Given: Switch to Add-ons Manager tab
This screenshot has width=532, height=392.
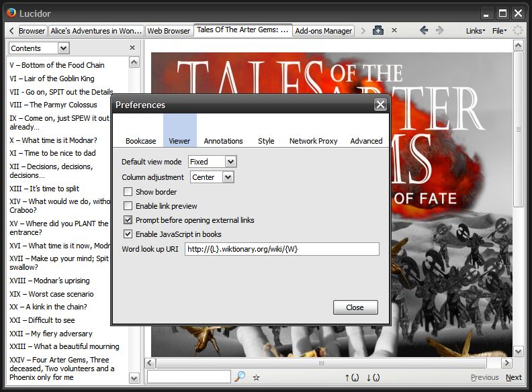Looking at the screenshot, I should tap(323, 31).
